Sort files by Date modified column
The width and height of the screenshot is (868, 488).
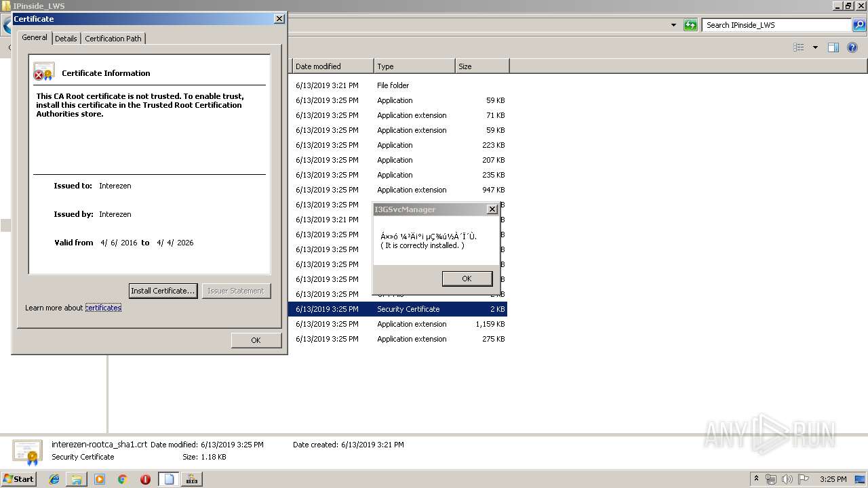coord(332,66)
